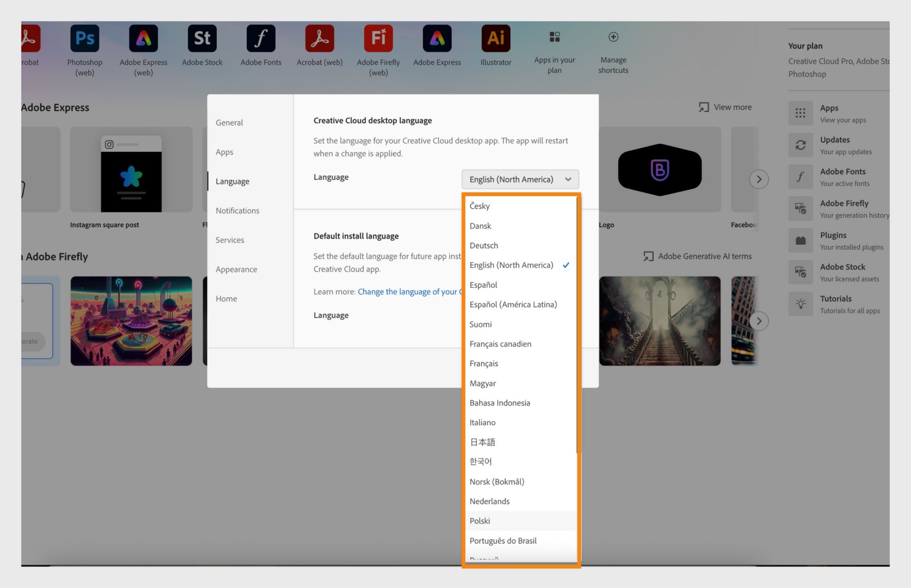Click the right chevron next to the Logo card

[x=759, y=179]
